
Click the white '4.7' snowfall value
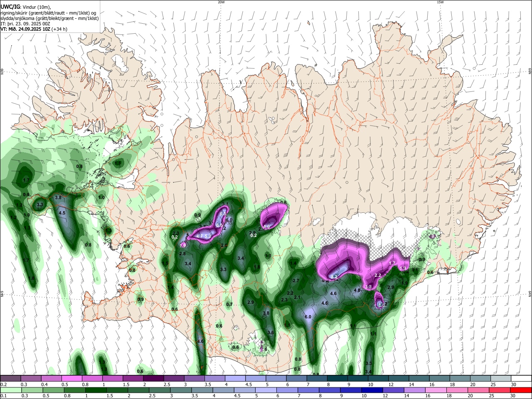(199, 236)
